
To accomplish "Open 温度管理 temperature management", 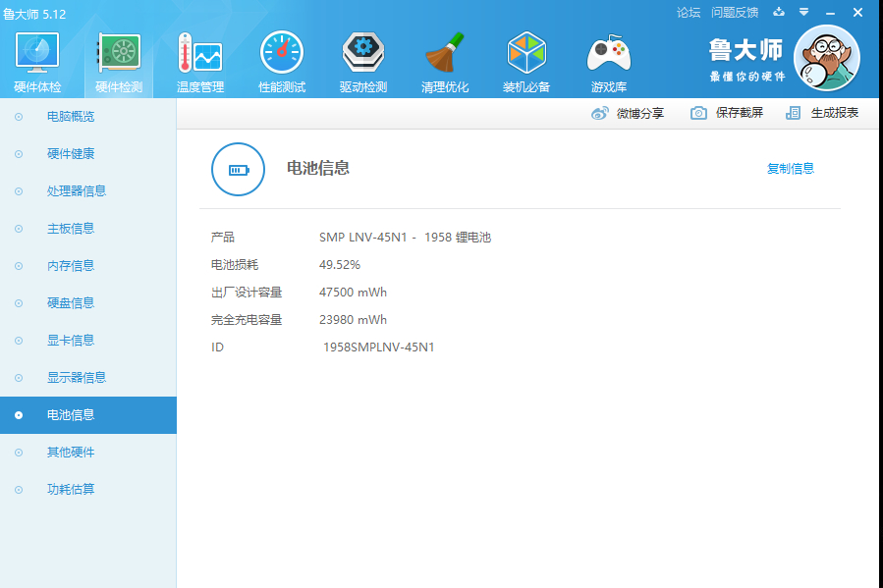I will [200, 63].
